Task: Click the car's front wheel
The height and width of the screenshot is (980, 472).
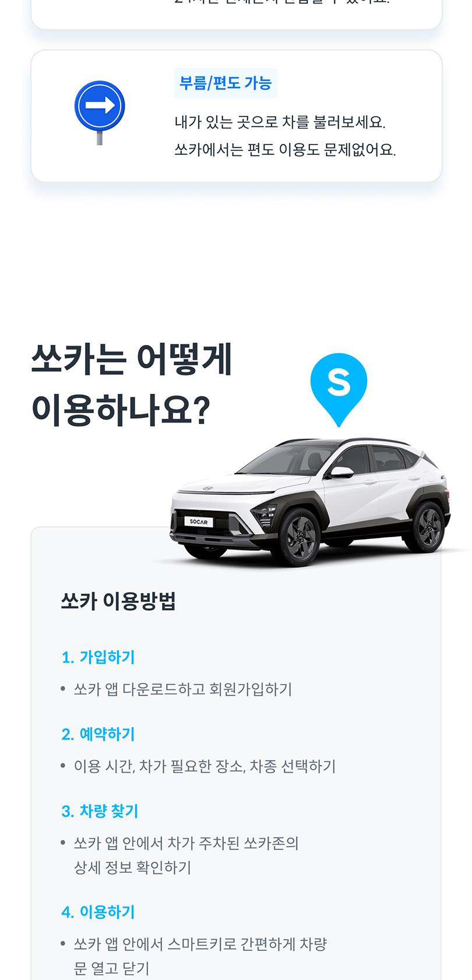Action: (300, 537)
